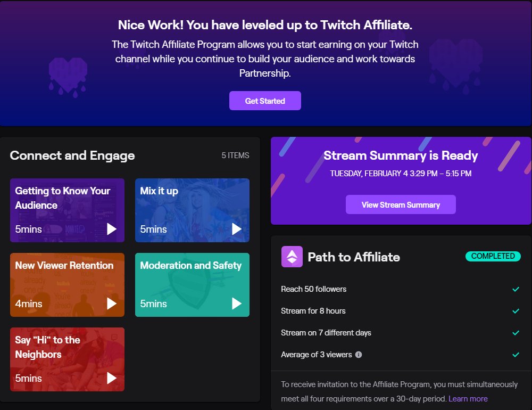532x410 pixels.
Task: Click the Reach 50 followers text
Action: tap(313, 289)
